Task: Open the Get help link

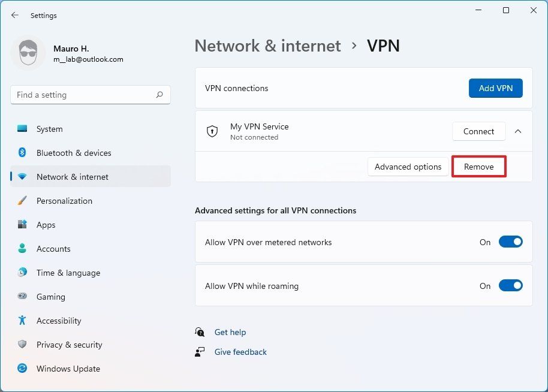Action: 230,332
